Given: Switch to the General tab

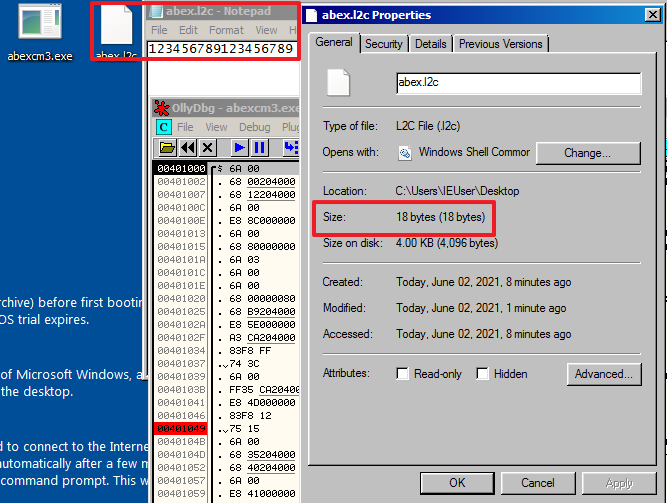Looking at the screenshot, I should click(334, 43).
